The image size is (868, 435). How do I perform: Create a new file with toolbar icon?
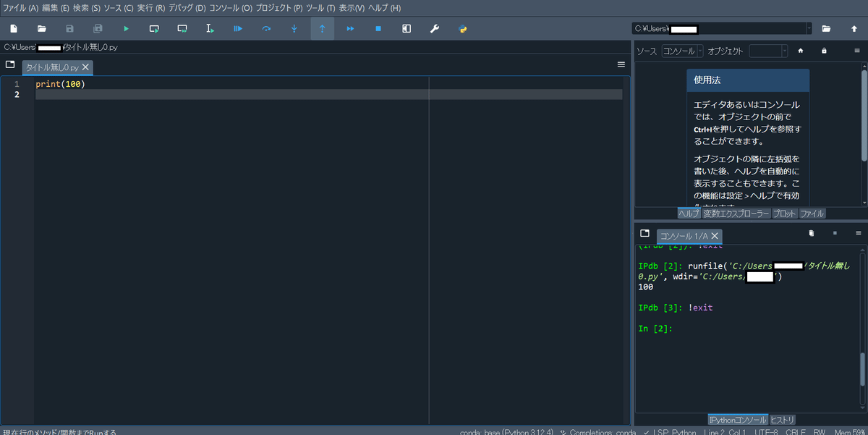coord(14,29)
